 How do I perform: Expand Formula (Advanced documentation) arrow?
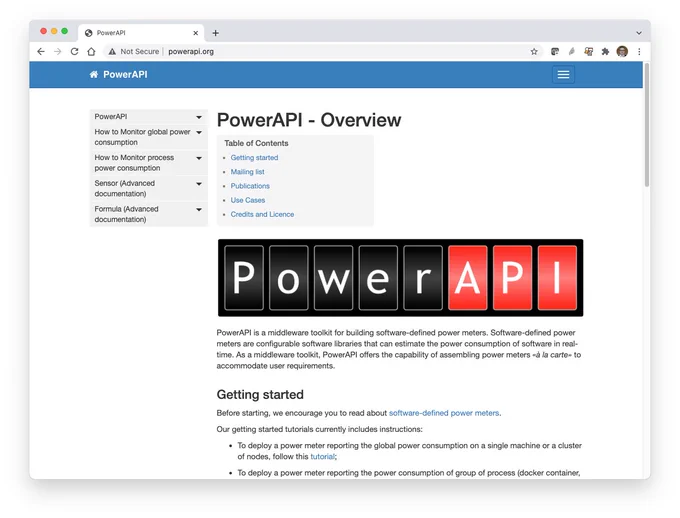click(x=199, y=210)
